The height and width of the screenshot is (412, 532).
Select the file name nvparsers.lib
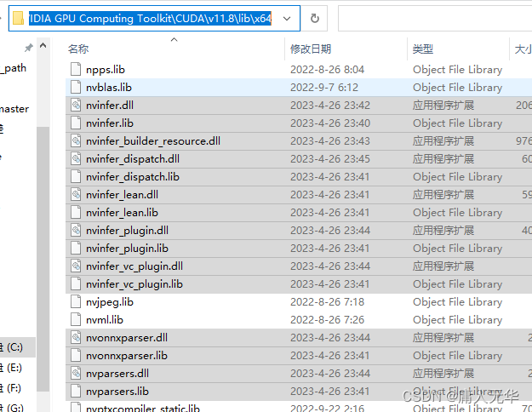[117, 392]
